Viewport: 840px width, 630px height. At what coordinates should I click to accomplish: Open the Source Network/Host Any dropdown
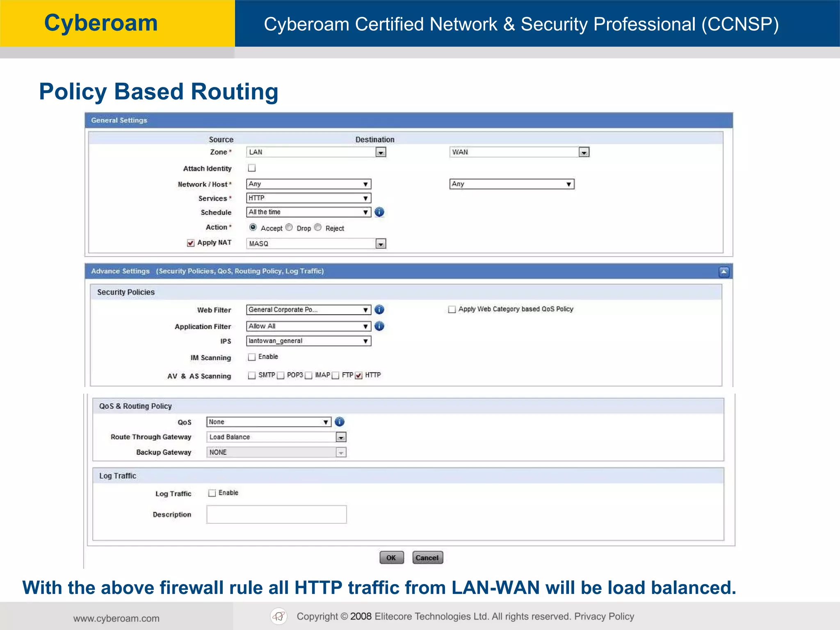click(x=309, y=184)
